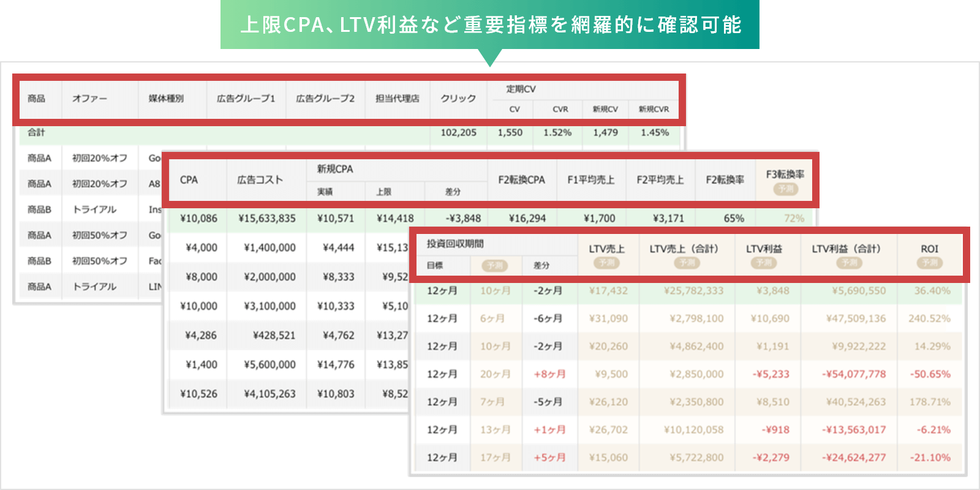Select the 担当代理店 column header
The height and width of the screenshot is (490, 980).
click(398, 99)
